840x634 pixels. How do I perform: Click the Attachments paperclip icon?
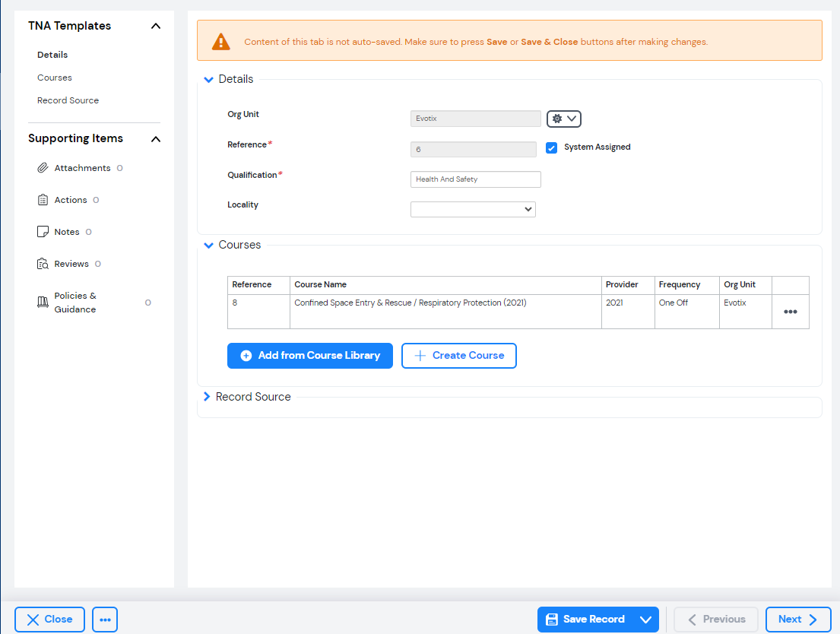click(45, 167)
